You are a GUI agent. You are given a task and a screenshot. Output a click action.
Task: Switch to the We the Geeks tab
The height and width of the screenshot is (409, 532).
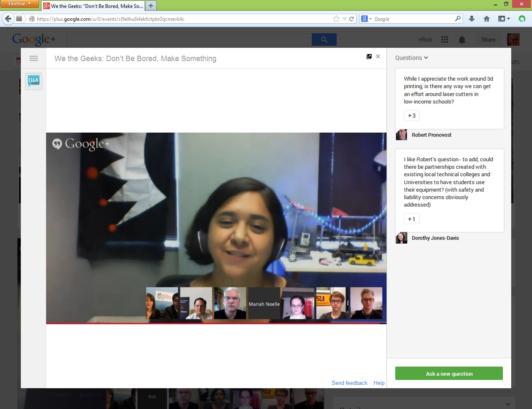click(94, 6)
